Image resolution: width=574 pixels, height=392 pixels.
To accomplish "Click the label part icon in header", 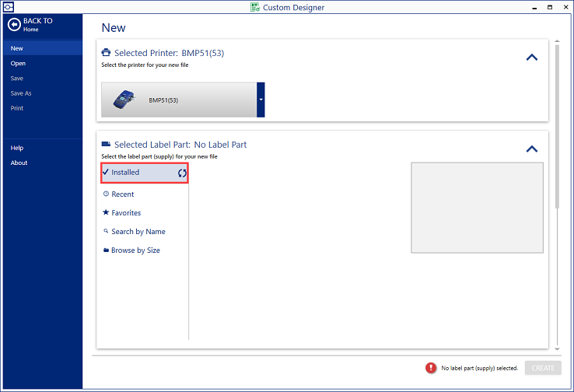I will [x=107, y=145].
